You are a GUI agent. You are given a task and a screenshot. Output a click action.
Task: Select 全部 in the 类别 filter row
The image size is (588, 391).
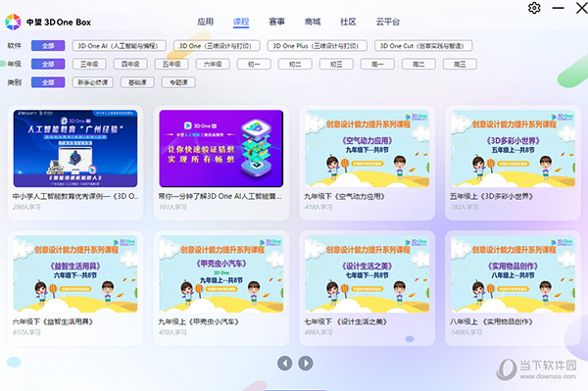(x=48, y=82)
